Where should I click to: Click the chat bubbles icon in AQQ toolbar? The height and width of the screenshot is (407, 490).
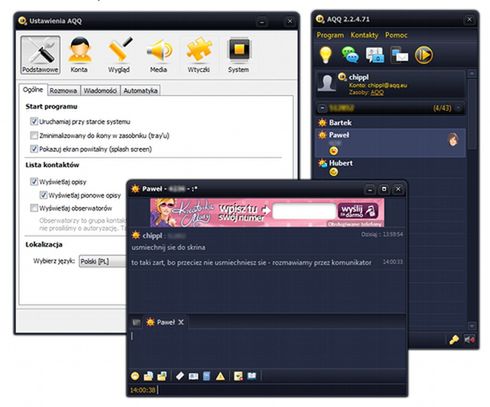350,55
